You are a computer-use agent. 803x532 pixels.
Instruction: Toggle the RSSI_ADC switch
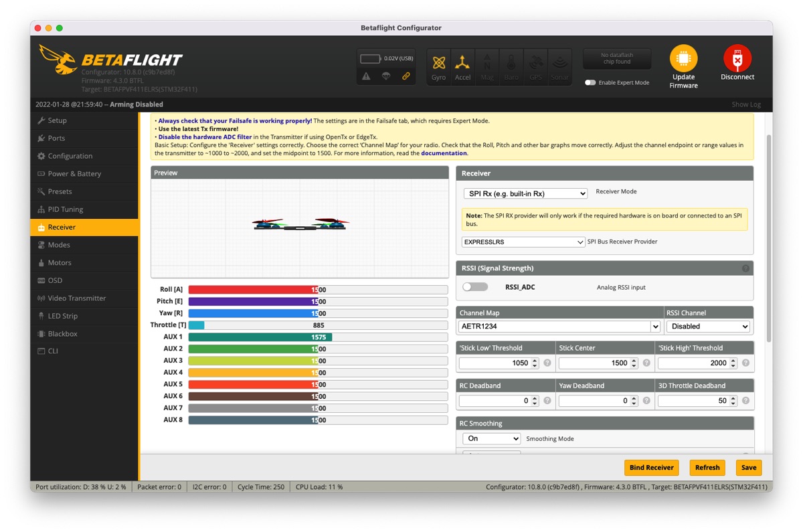pos(475,287)
